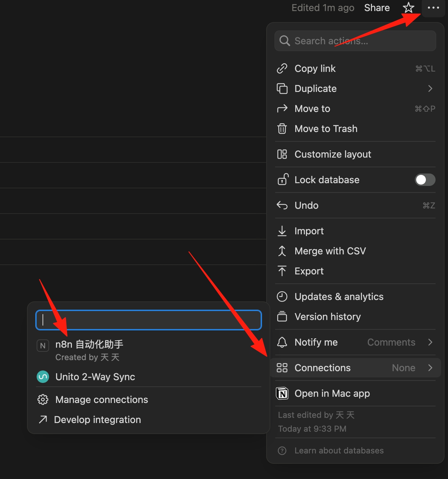Click the Notion app icon beside Open in Mac app
This screenshot has height=479, width=448.
point(282,393)
